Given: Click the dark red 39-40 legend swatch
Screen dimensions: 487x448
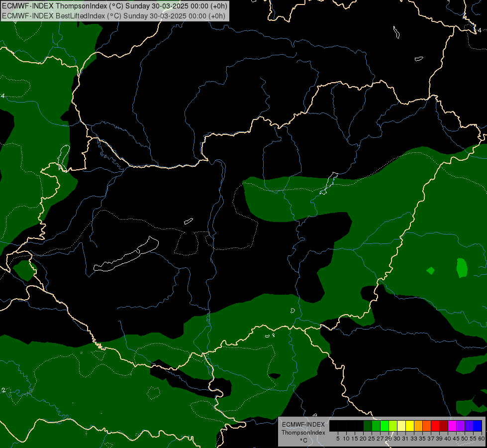Looking at the screenshot, I should coord(444,426).
